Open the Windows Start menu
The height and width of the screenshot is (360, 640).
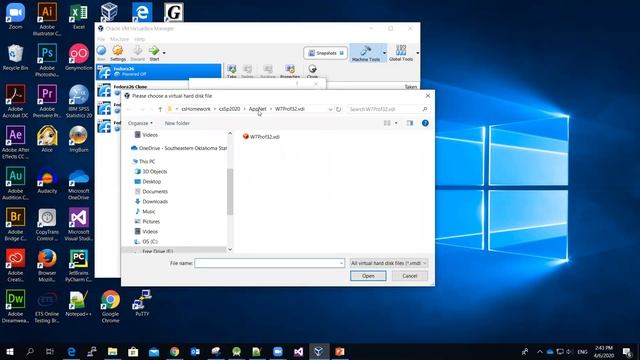pyautogui.click(x=10, y=351)
